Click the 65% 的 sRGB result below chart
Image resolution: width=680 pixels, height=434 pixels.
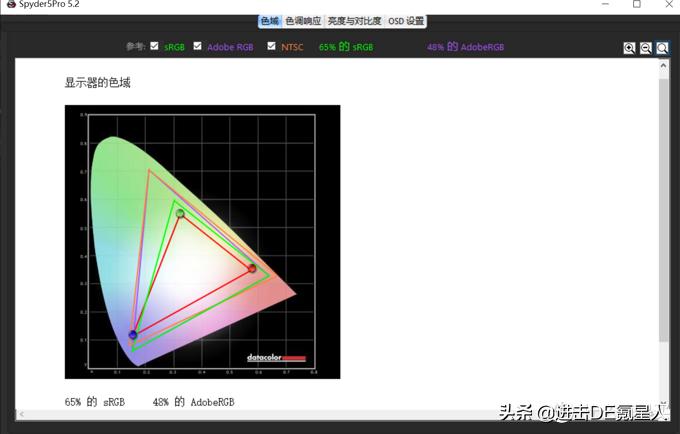click(95, 402)
